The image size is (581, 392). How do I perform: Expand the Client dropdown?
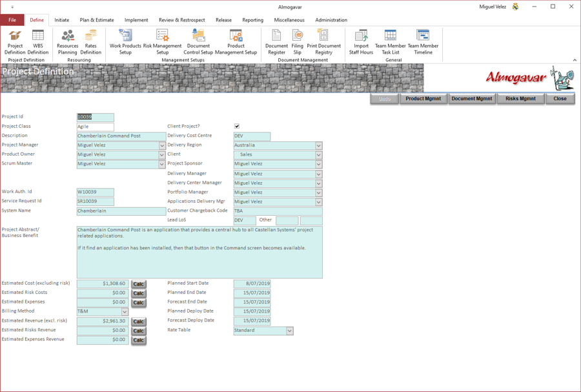coord(319,155)
